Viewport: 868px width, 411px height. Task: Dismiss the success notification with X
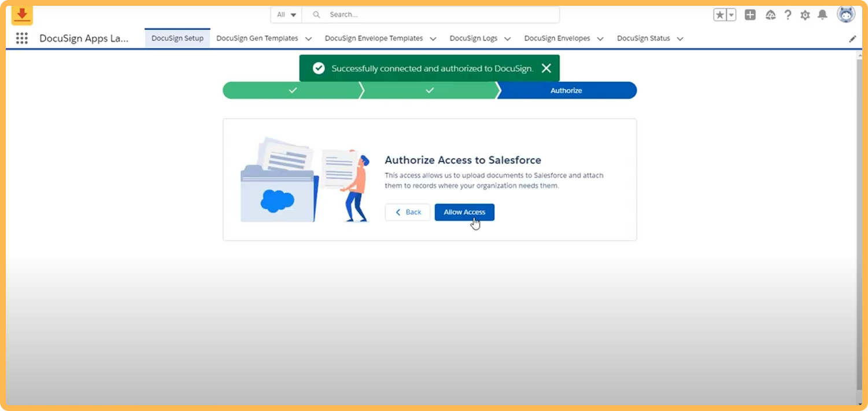[x=546, y=68]
